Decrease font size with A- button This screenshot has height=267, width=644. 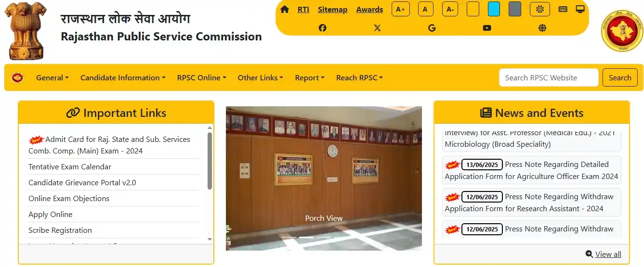point(450,9)
